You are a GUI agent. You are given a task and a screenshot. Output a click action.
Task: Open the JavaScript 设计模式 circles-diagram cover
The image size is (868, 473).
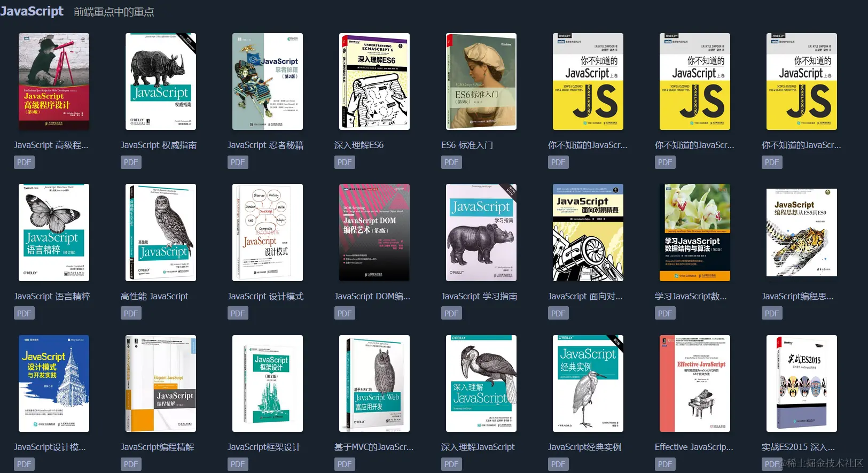pos(268,232)
